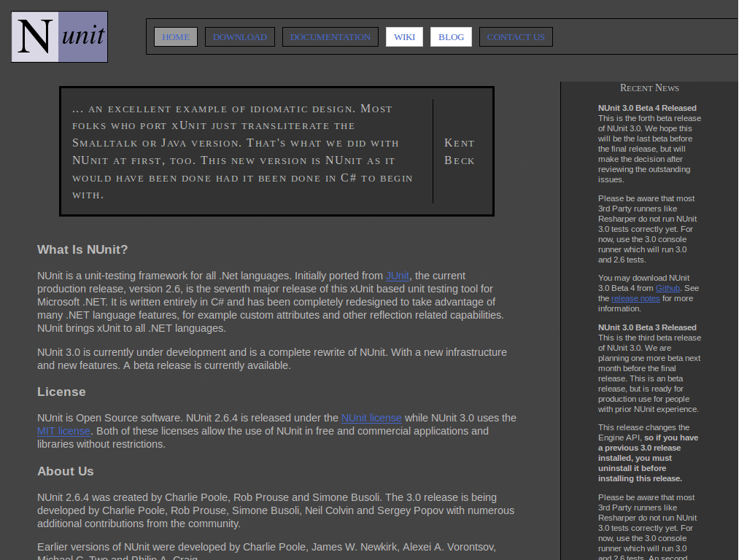Visit the WIKI nav link
This screenshot has width=747, height=560.
coord(404,37)
